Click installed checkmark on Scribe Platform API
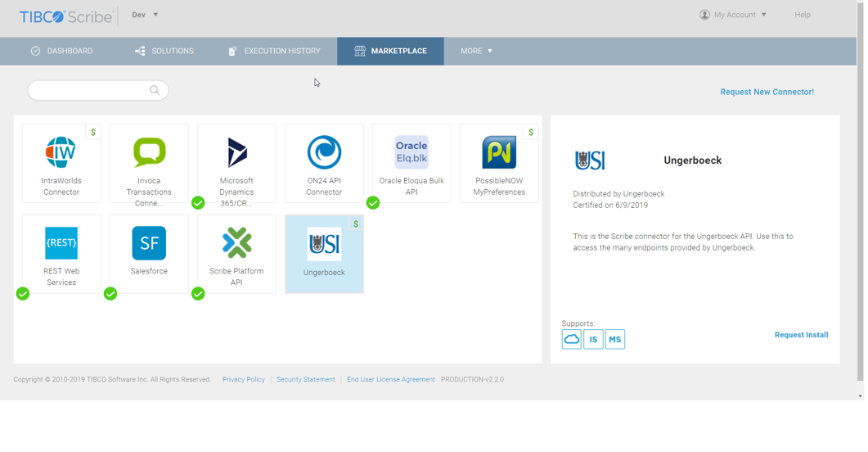The image size is (868, 452). (198, 294)
